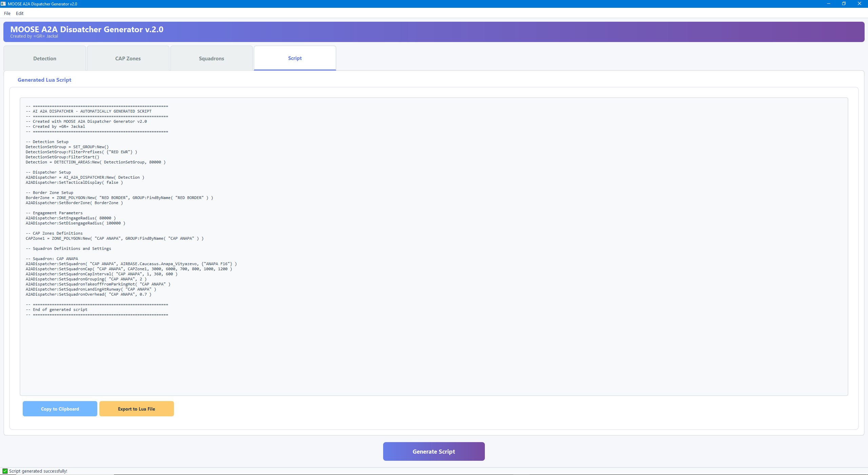The width and height of the screenshot is (868, 475).
Task: Click 'Script generated successfully!' status message
Action: (x=38, y=471)
